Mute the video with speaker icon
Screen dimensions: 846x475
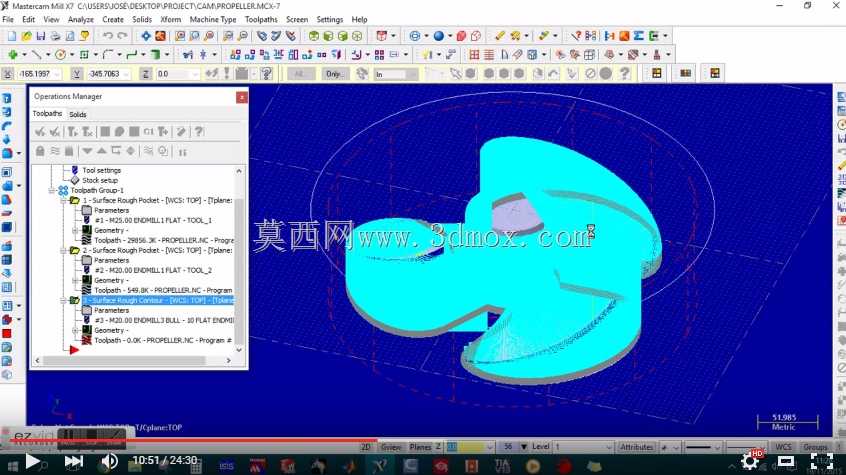click(x=110, y=461)
